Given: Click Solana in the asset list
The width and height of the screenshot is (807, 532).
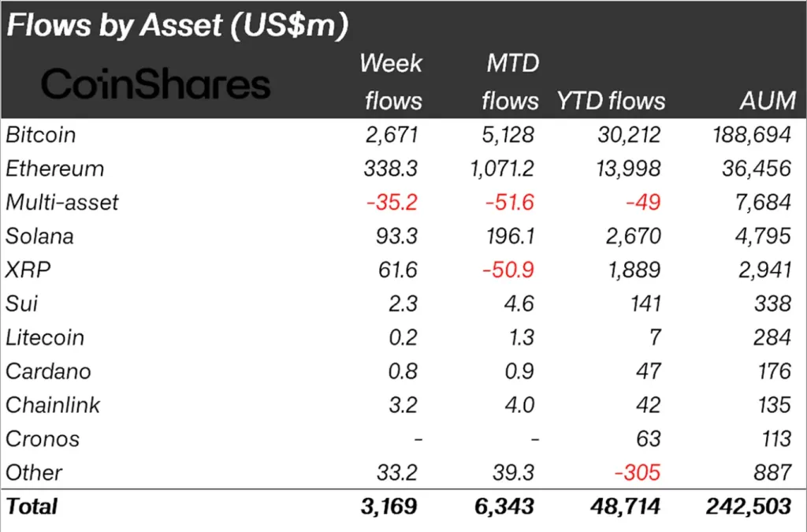Looking at the screenshot, I should (39, 236).
